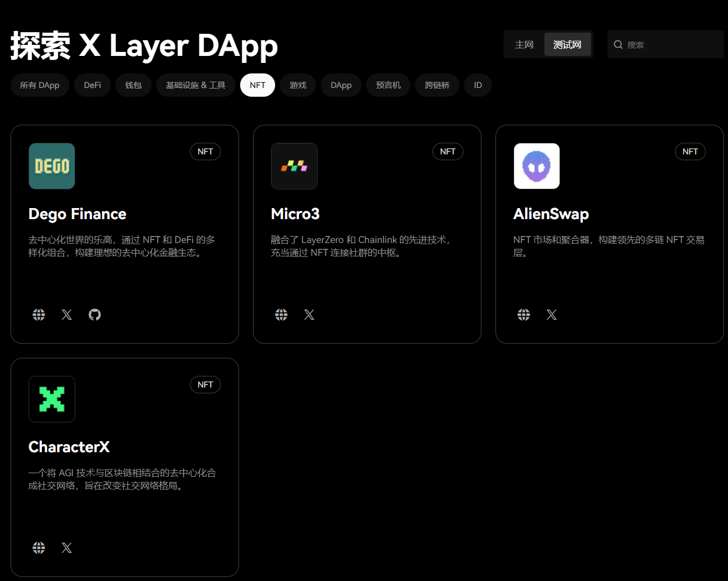Click the Micro3 logo thumbnail

(x=294, y=166)
